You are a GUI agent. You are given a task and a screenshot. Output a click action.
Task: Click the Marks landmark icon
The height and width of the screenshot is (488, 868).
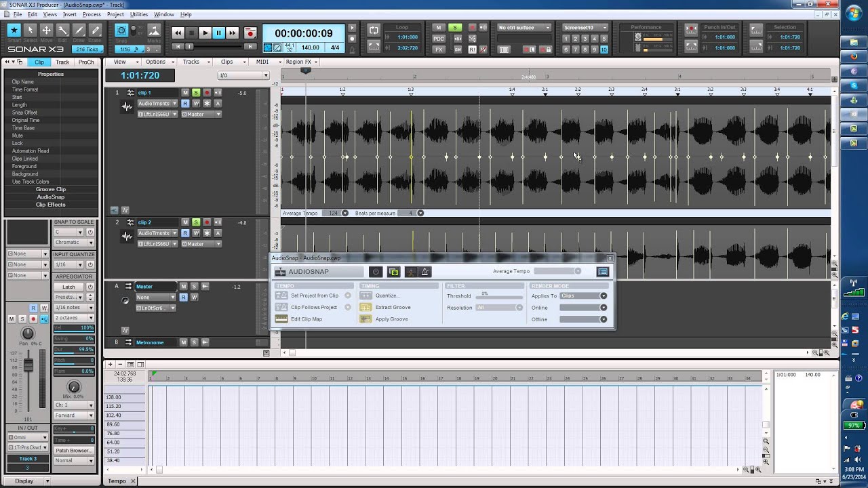tap(154, 31)
